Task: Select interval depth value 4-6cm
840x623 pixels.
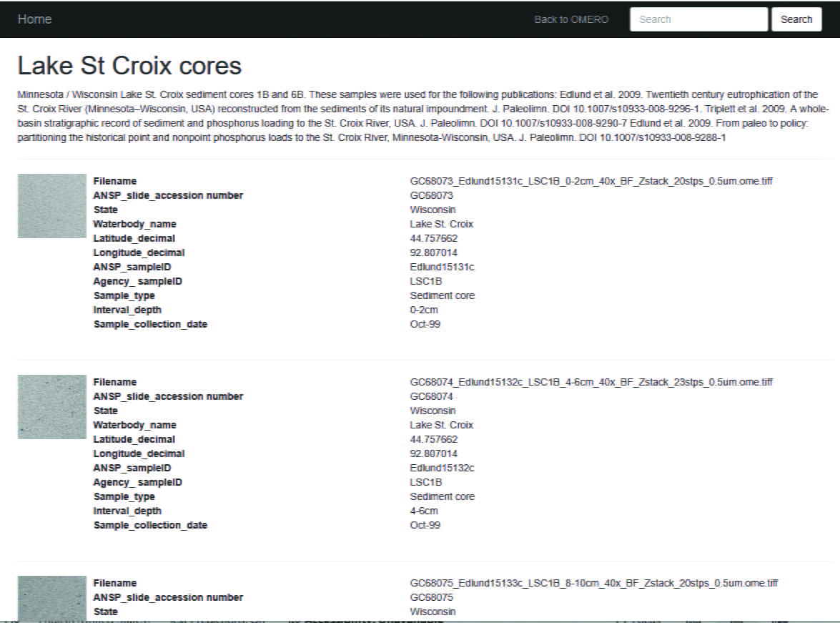Action: [424, 511]
